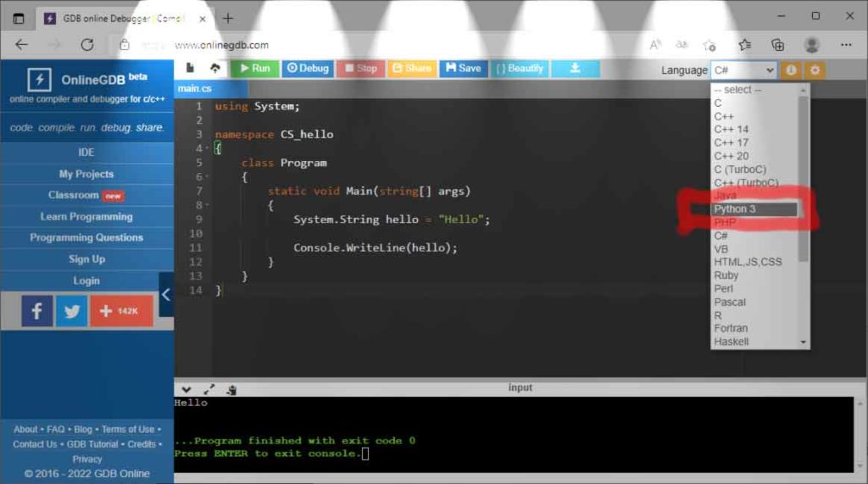
Task: Switch to the main.cs file tab
Action: [x=195, y=89]
